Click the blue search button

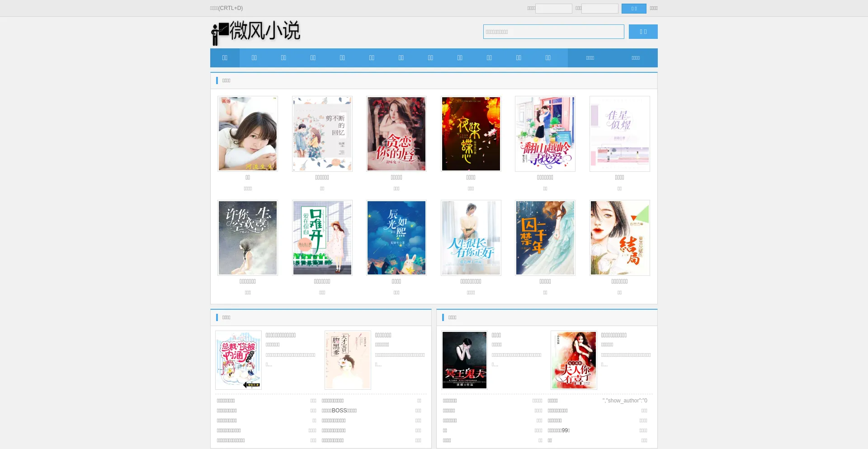643,32
